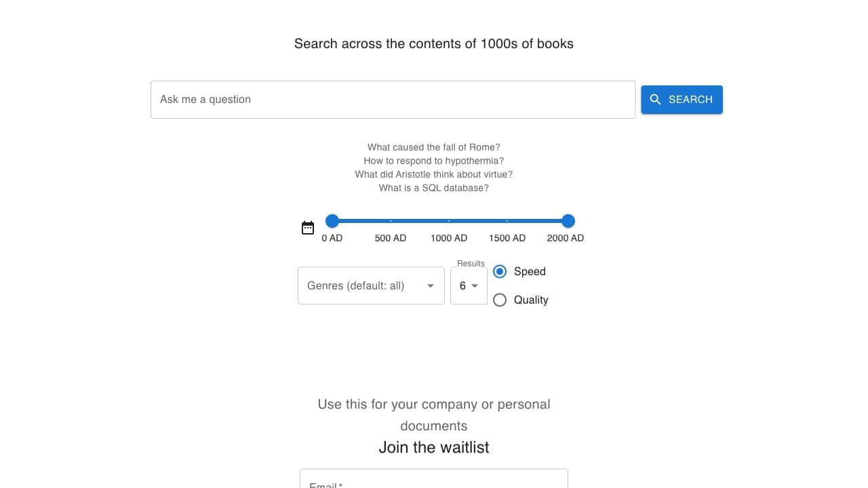Click the right slider handle at 2000 AD
This screenshot has height=488, width=868.
[x=568, y=221]
